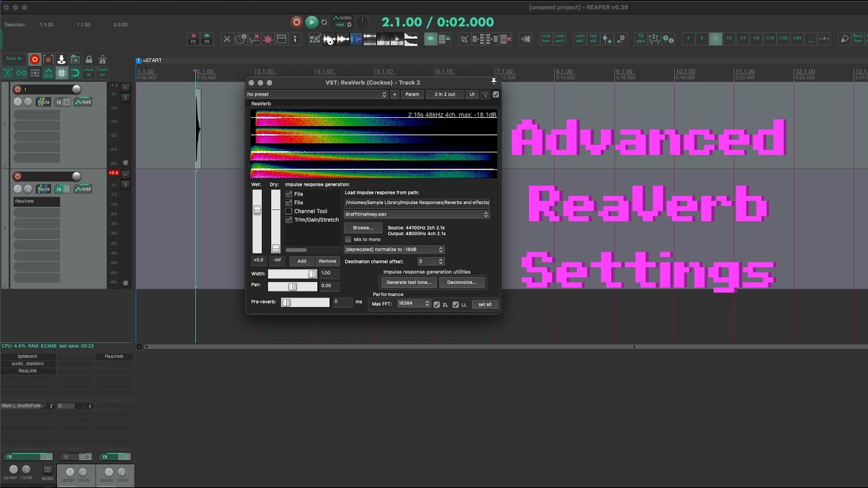The height and width of the screenshot is (488, 868).
Task: Click the Browse... button
Action: (363, 228)
